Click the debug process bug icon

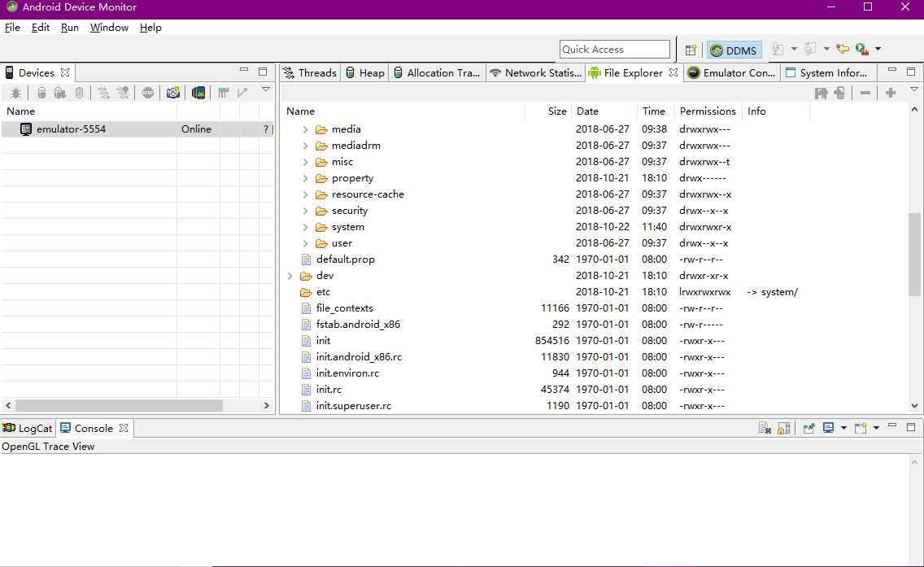(16, 93)
